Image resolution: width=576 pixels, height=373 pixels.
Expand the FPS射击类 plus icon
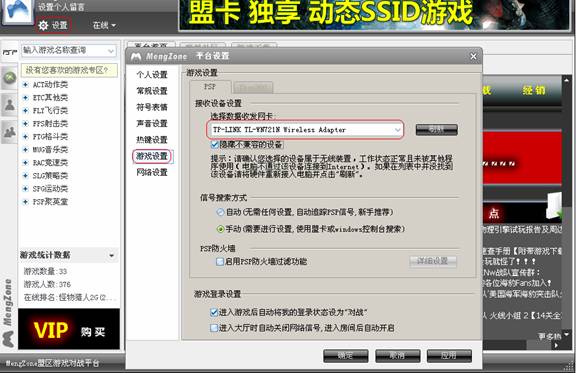pos(25,123)
